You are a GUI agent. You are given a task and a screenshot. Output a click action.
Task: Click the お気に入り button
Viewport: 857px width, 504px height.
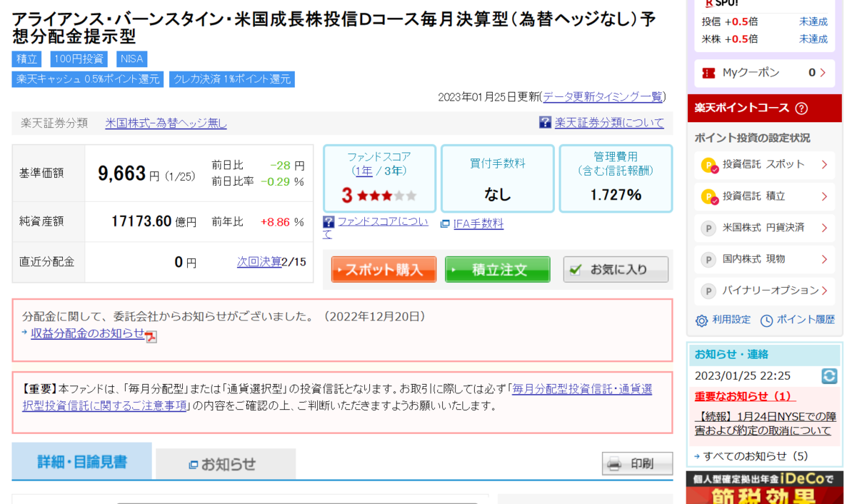tap(616, 270)
